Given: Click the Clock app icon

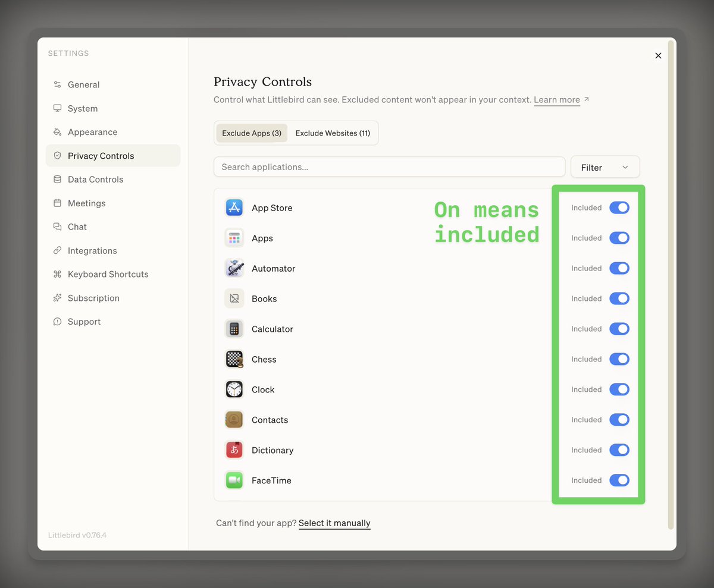Looking at the screenshot, I should [x=234, y=389].
